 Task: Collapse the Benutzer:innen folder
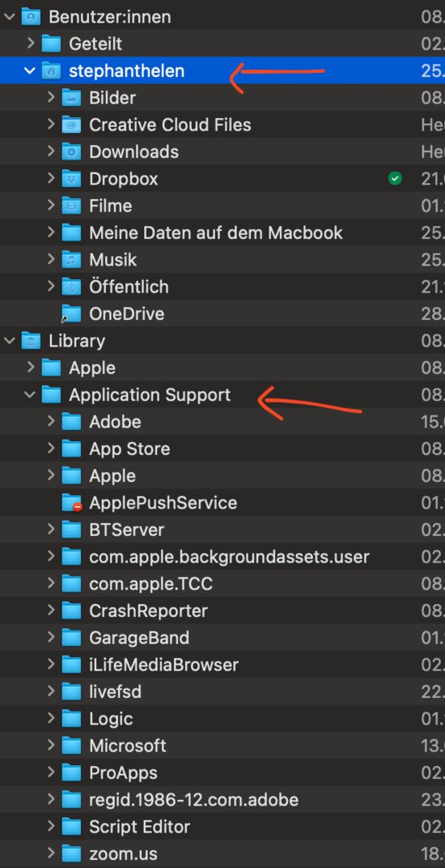pyautogui.click(x=10, y=17)
